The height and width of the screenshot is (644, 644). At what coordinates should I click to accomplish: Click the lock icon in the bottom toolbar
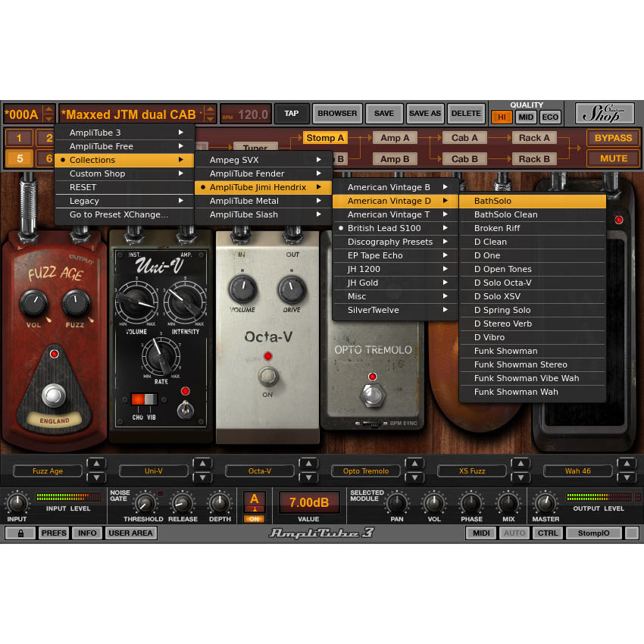pyautogui.click(x=20, y=533)
